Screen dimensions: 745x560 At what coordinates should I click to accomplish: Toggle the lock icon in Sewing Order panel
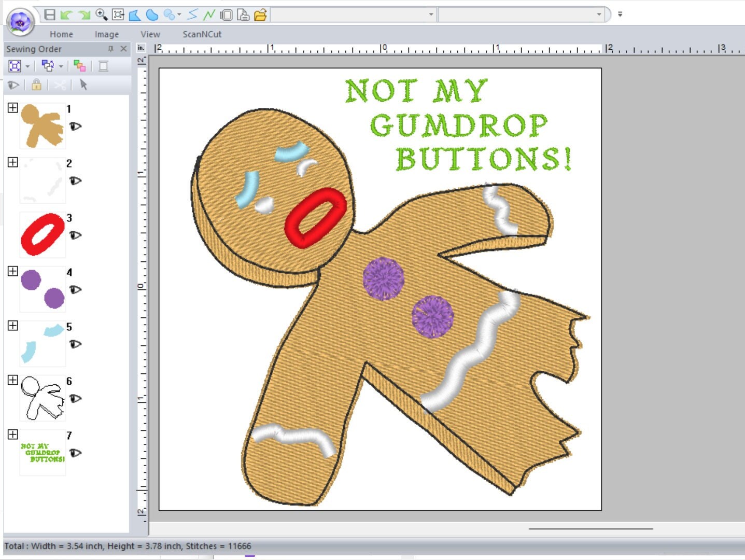click(36, 85)
